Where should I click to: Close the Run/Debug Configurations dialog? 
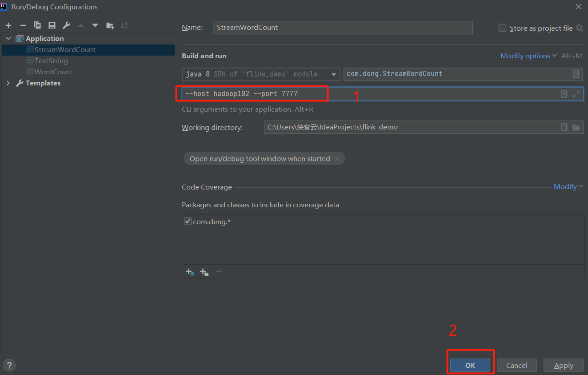578,7
